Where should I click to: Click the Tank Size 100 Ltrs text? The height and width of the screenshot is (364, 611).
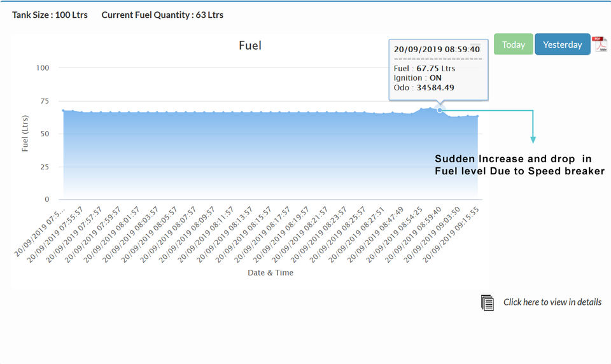[x=50, y=15]
